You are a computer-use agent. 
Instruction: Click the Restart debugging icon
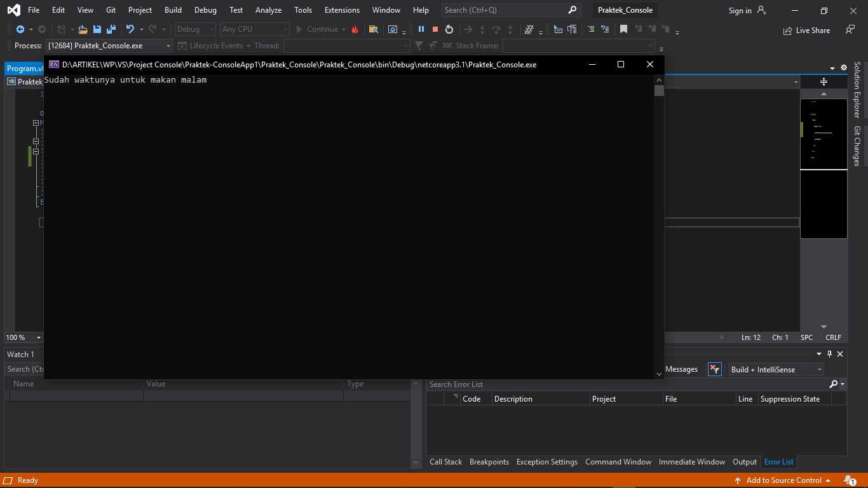[x=449, y=29]
